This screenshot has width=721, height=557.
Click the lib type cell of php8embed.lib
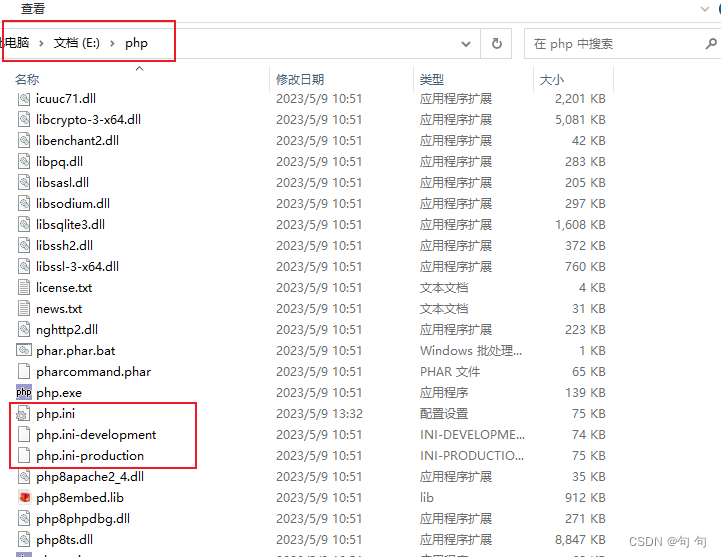[427, 498]
